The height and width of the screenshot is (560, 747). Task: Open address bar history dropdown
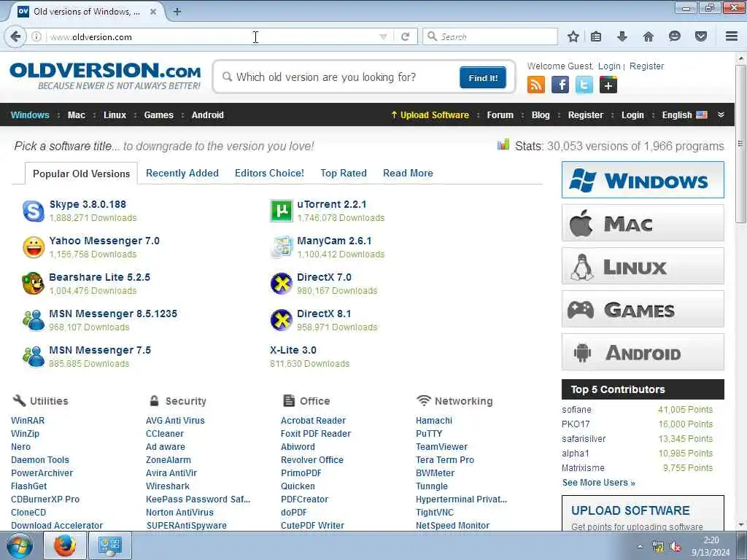click(383, 36)
